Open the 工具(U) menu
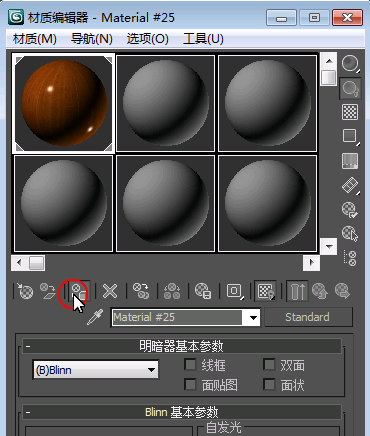370x436 pixels. [x=203, y=39]
